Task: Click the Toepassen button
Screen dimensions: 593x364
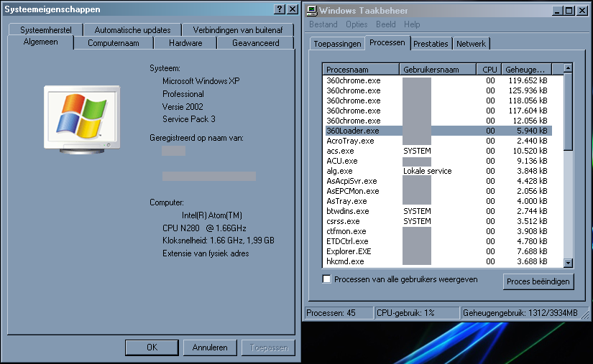Action: pos(269,347)
